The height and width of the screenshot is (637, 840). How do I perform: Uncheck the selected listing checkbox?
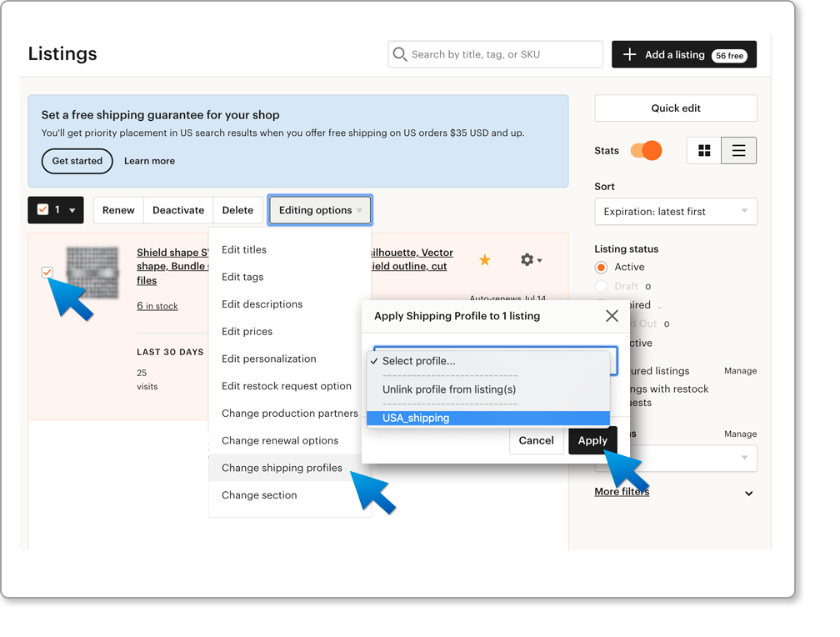(47, 273)
